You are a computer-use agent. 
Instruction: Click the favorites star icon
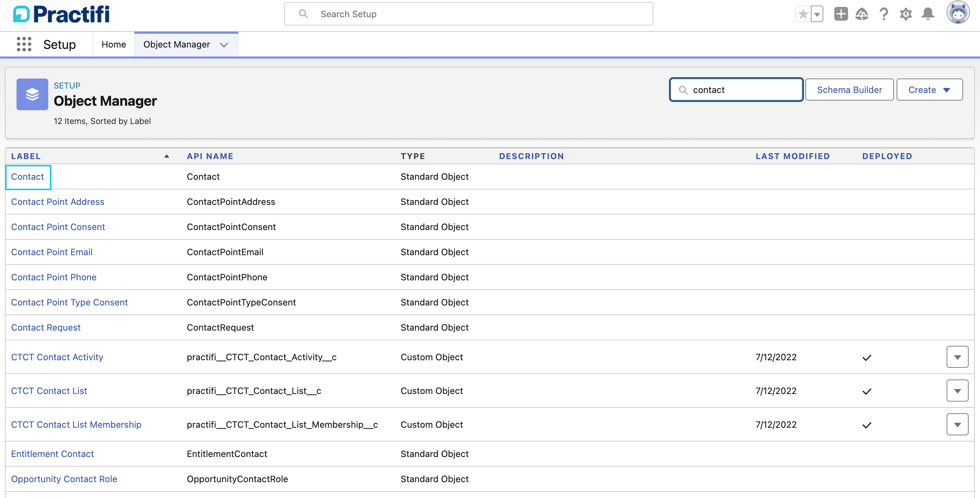tap(803, 14)
